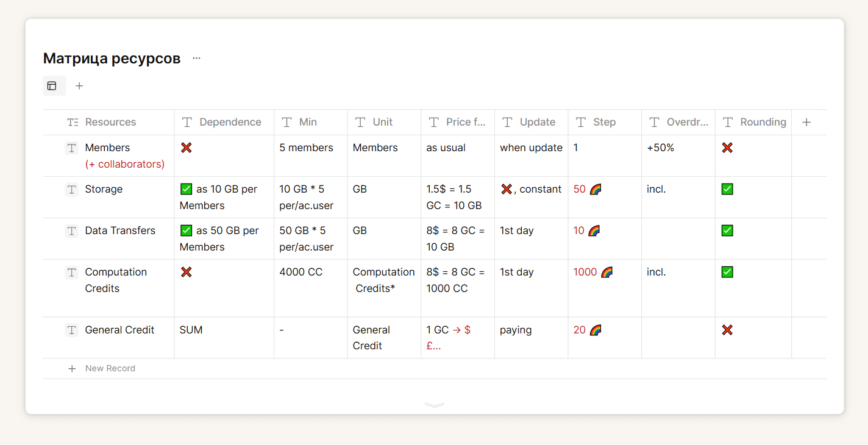
Task: Expand the panel using bottom chevron
Action: coord(434,405)
